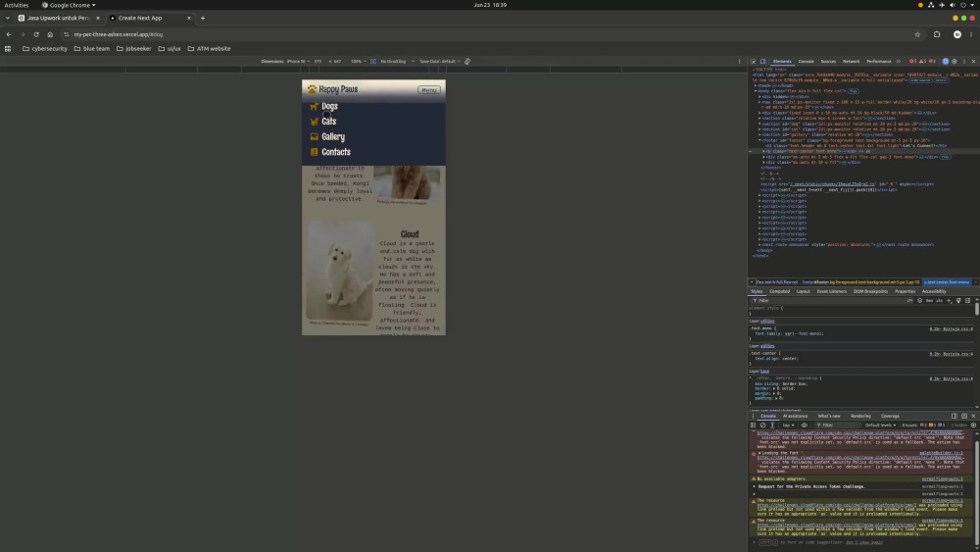Open the Computed styles tab
980x552 pixels.
[779, 291]
